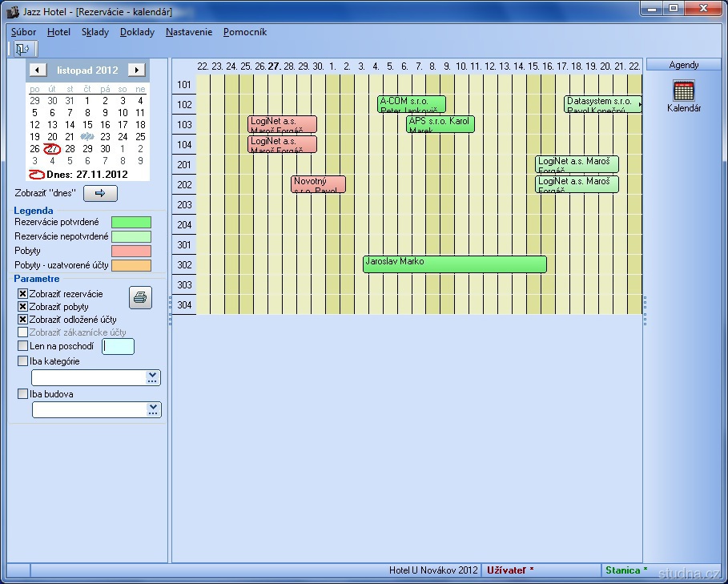The height and width of the screenshot is (584, 728).
Task: Click the printer icon in Parametre
Action: 140,298
